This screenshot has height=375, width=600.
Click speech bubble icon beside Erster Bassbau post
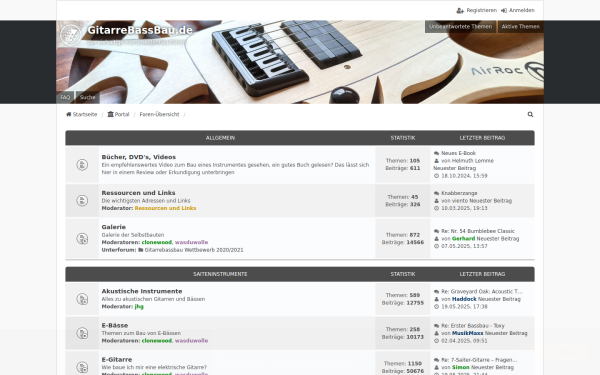437,326
